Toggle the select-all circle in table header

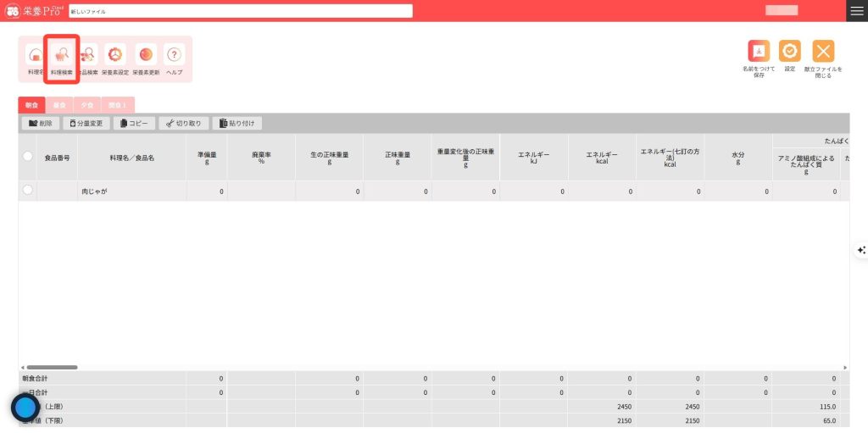28,157
